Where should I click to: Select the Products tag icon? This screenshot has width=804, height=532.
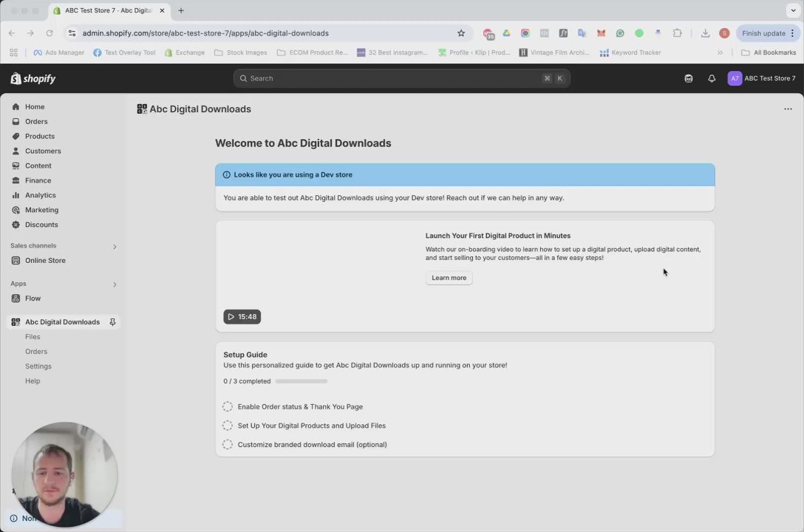pos(16,137)
